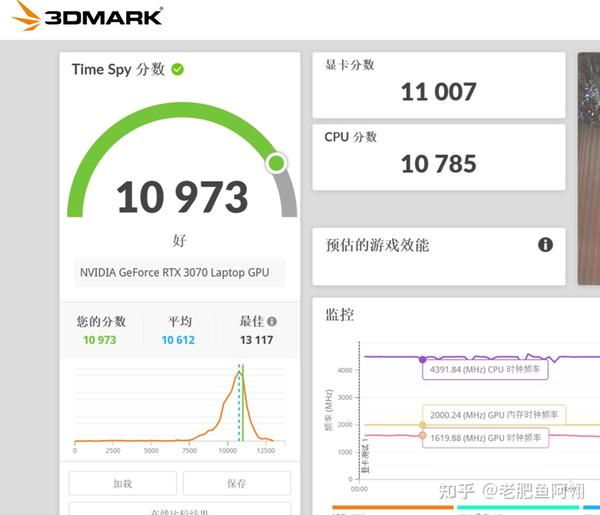Click the 显卡分数 value 11 007
Viewport: 600px width, 515px height.
(439, 92)
